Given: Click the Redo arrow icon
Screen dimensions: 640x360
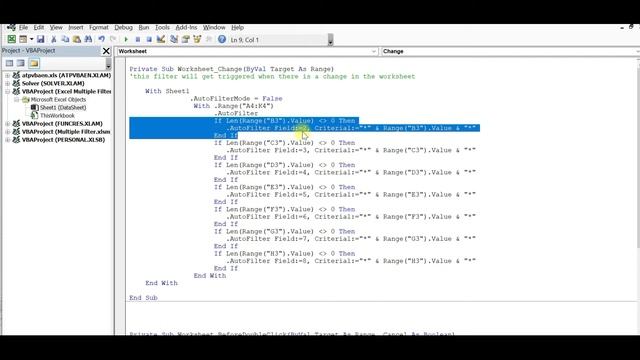Looking at the screenshot, I should 113,39.
